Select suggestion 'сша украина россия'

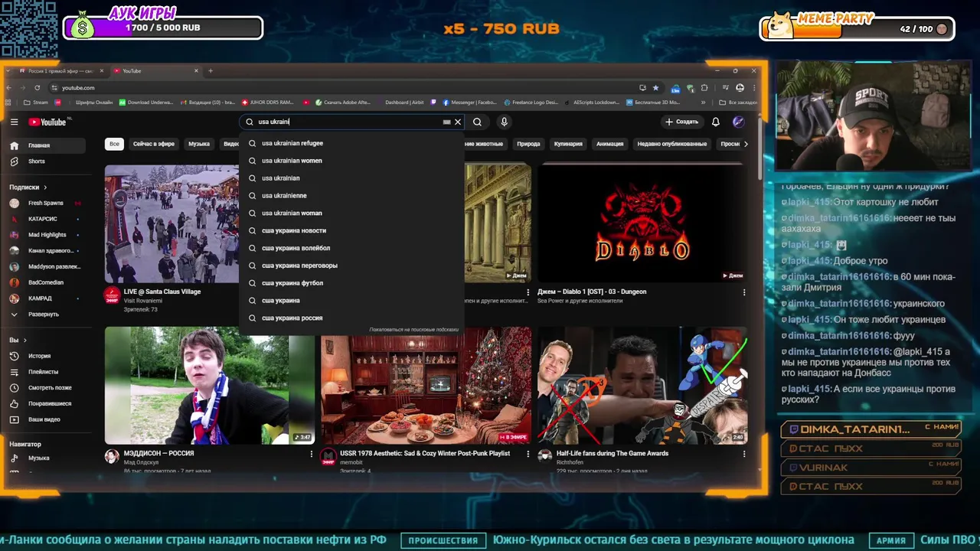click(352, 318)
